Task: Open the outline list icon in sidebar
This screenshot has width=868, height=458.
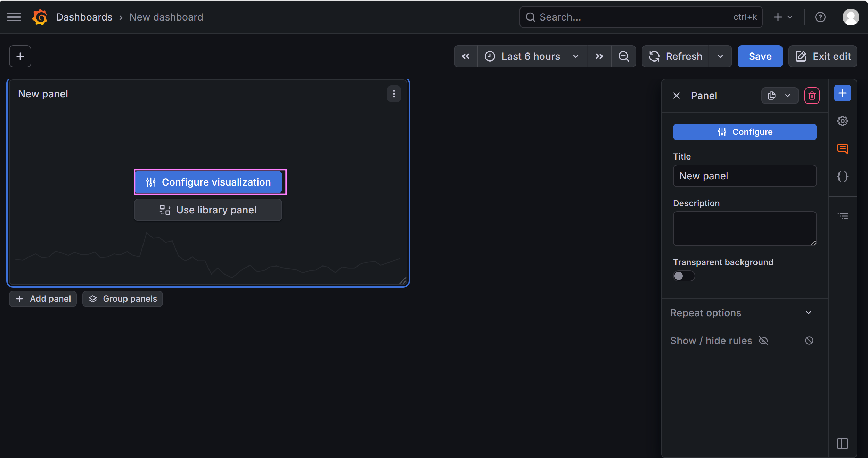Action: [843, 216]
